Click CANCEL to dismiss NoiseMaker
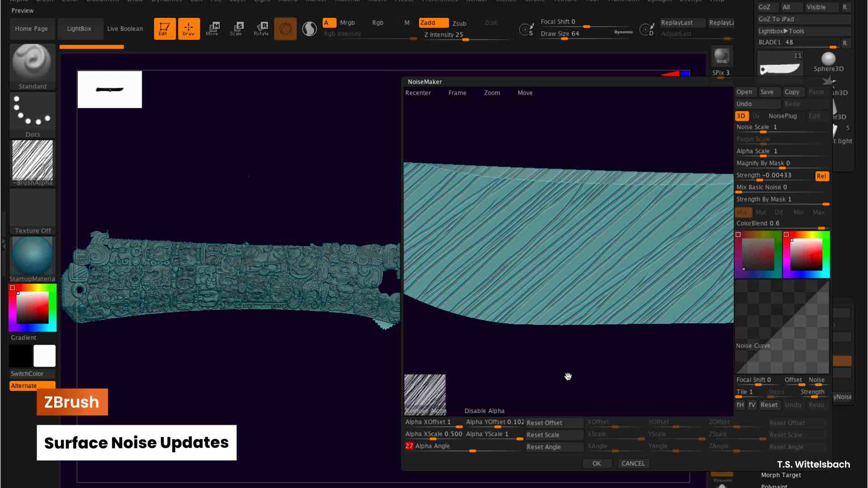Viewport: 868px width, 488px height. coord(633,463)
